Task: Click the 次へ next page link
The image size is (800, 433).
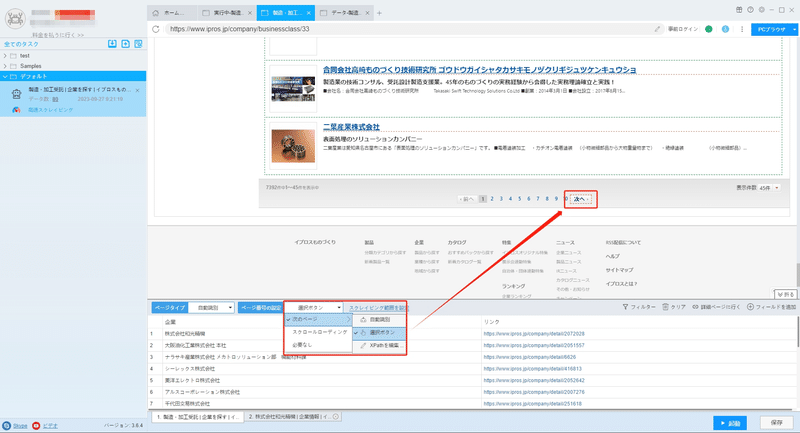Action: 580,199
